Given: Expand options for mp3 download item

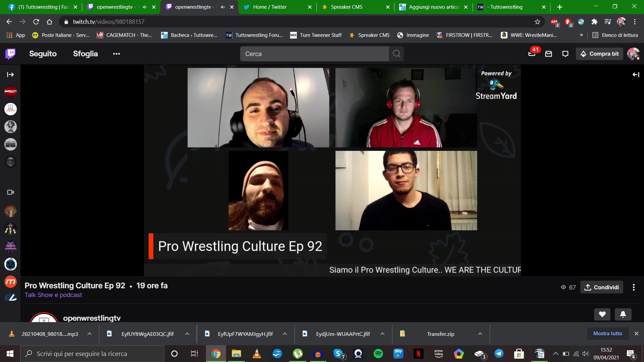Looking at the screenshot, I should click(x=90, y=334).
